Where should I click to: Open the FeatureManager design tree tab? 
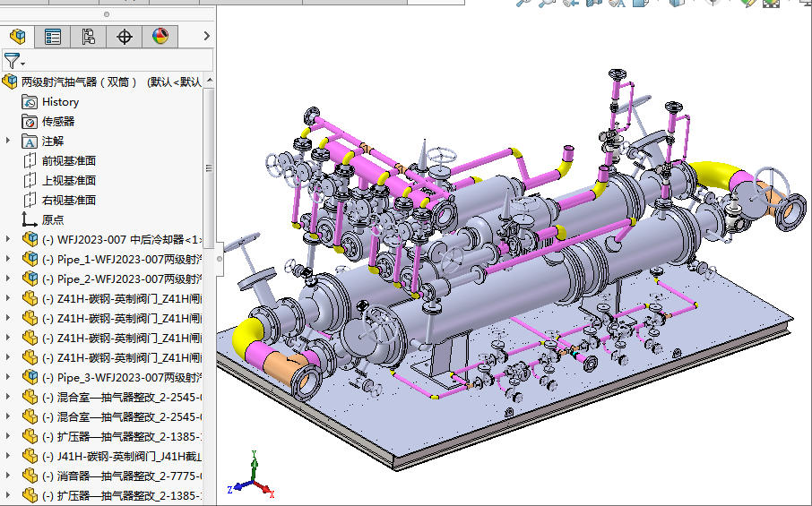pyautogui.click(x=18, y=37)
